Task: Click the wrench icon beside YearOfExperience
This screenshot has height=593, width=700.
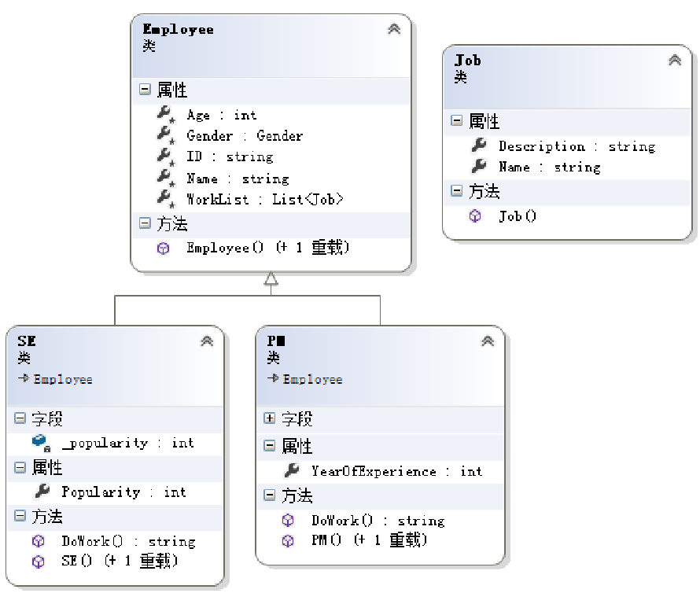Action: click(291, 471)
